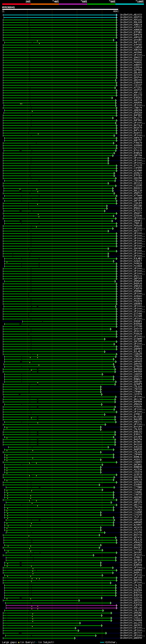Click hit label UniRef100_A9NXI4
146x644 pixels.
coord(131,25)
